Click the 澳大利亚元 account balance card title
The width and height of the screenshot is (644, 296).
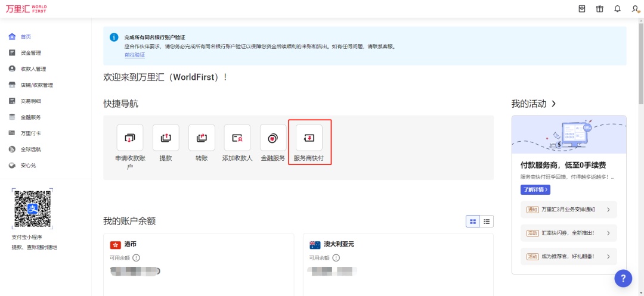[x=339, y=244]
